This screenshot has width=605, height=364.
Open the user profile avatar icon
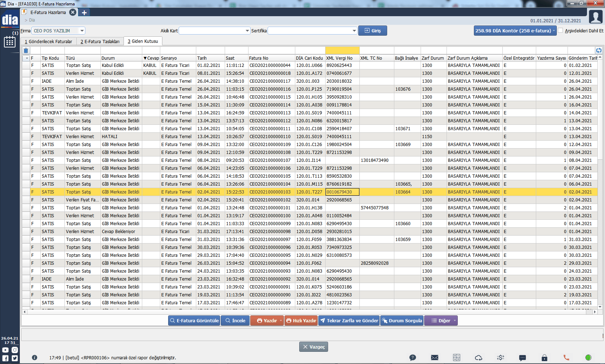[x=596, y=17]
